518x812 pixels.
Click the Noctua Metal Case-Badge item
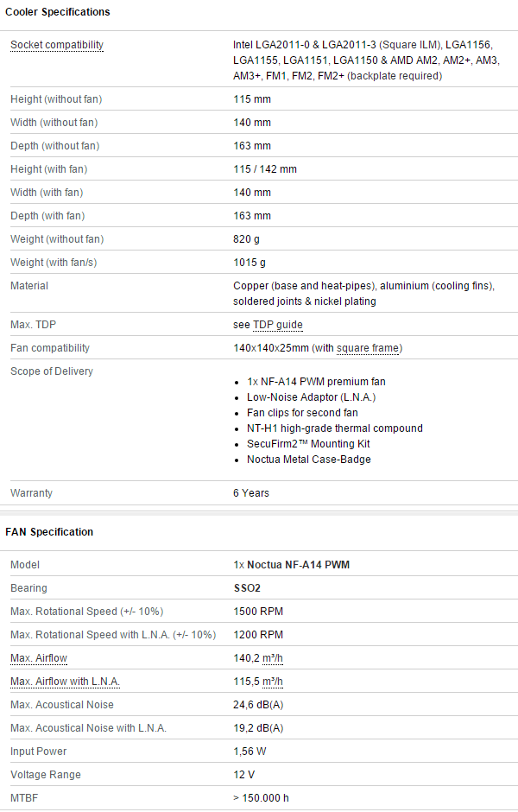[309, 460]
